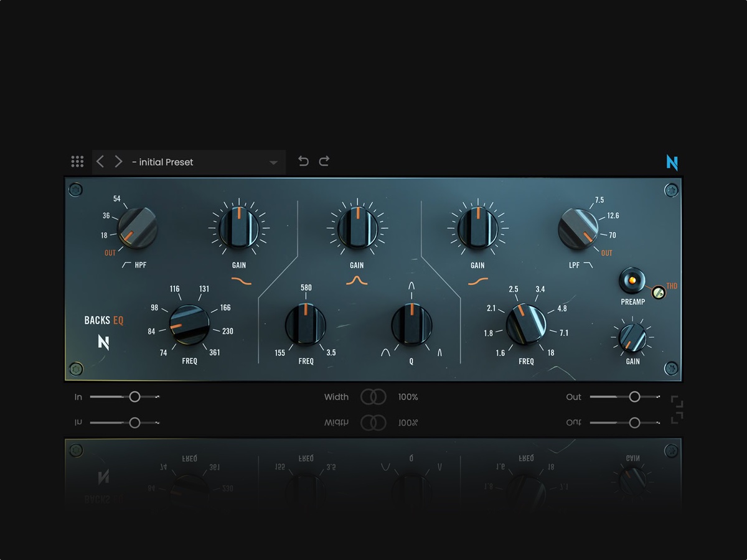Click the Out label
Viewport: 747px width, 560px height.
click(x=573, y=396)
